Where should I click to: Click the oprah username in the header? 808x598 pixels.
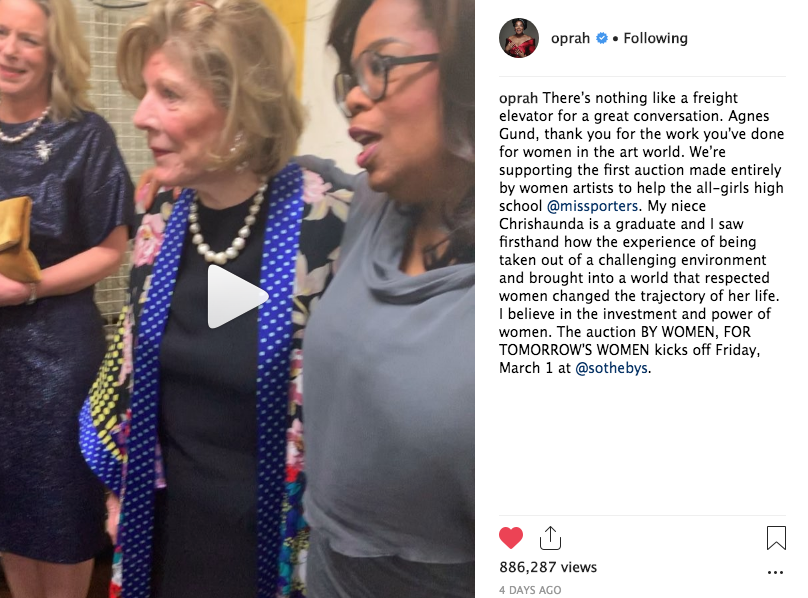(570, 38)
